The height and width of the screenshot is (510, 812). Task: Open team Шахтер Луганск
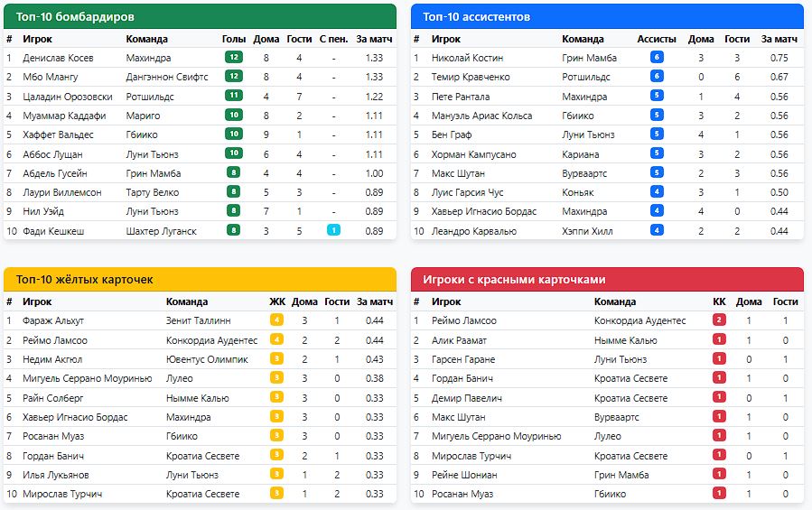tap(161, 230)
